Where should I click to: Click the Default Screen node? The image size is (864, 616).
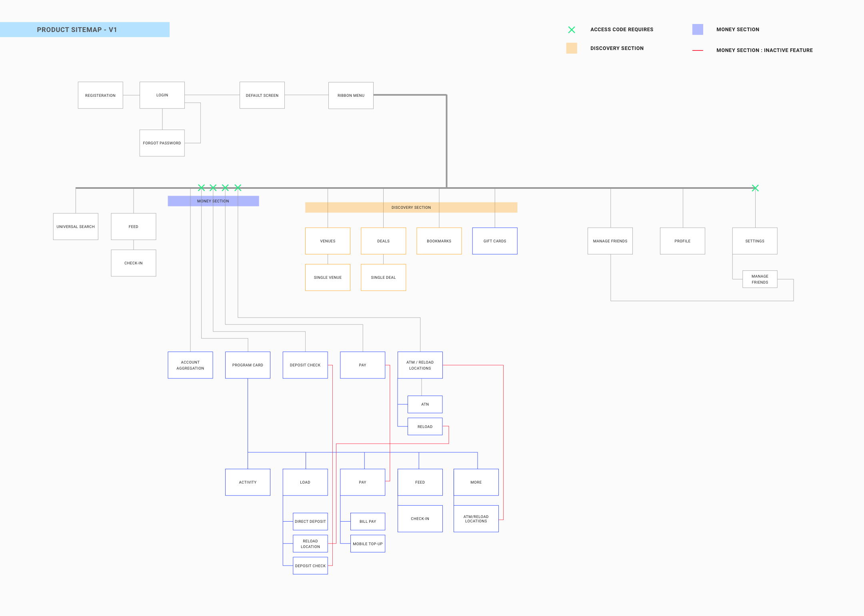(x=262, y=96)
